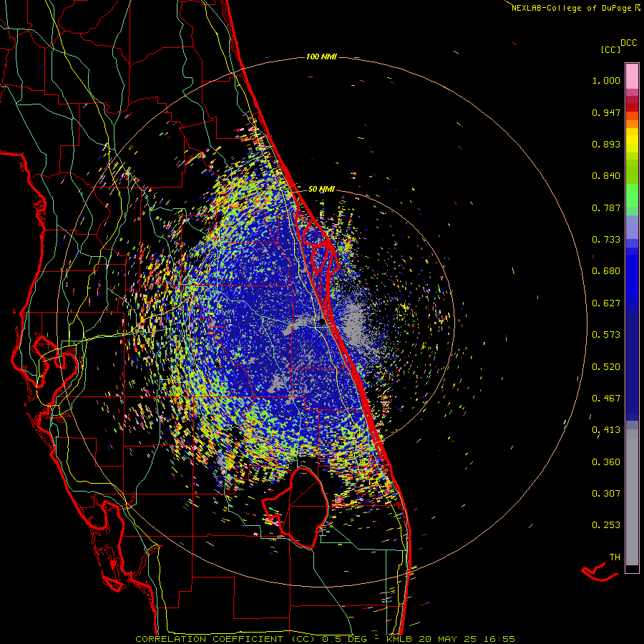Select the 0.787 legend value
The image size is (644, 644).
point(606,208)
